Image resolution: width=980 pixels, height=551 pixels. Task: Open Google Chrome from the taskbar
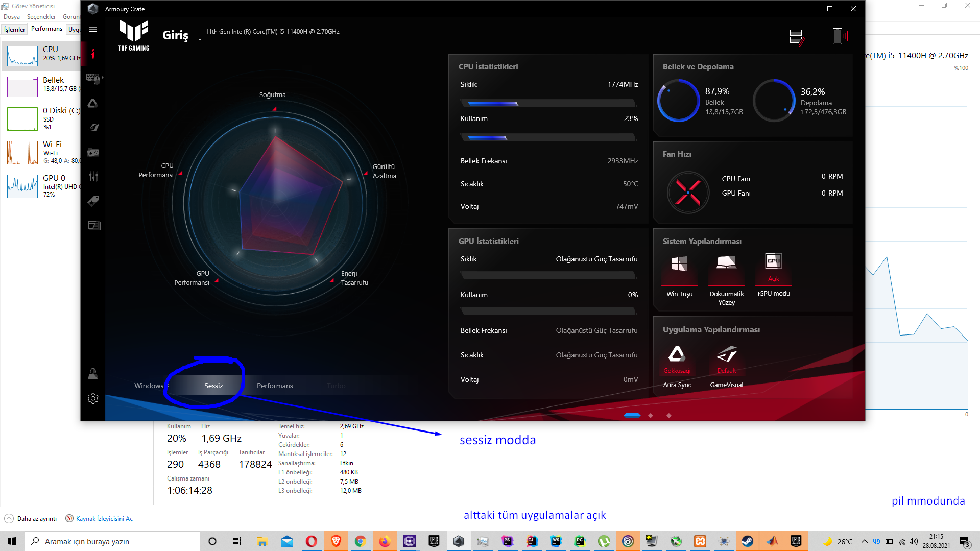click(361, 541)
